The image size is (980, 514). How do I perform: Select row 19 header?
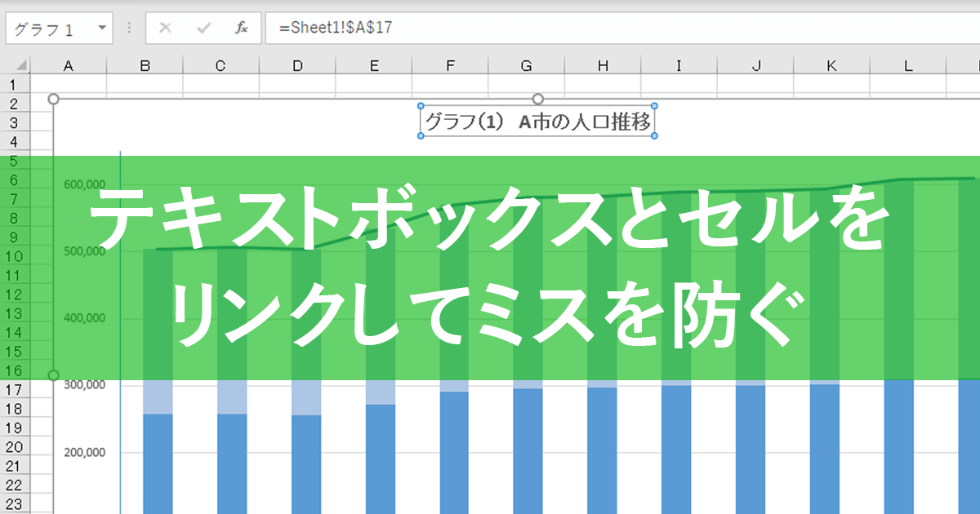(x=15, y=428)
